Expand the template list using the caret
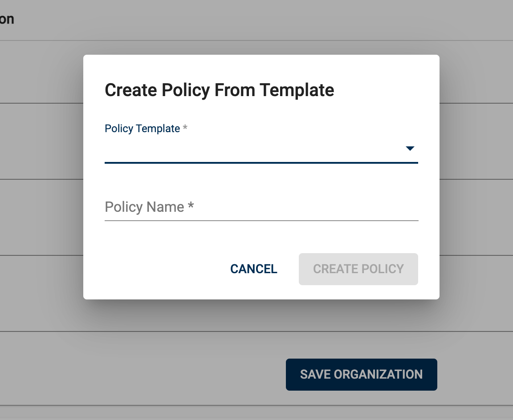Screen dimensions: 513x420 click(x=410, y=149)
